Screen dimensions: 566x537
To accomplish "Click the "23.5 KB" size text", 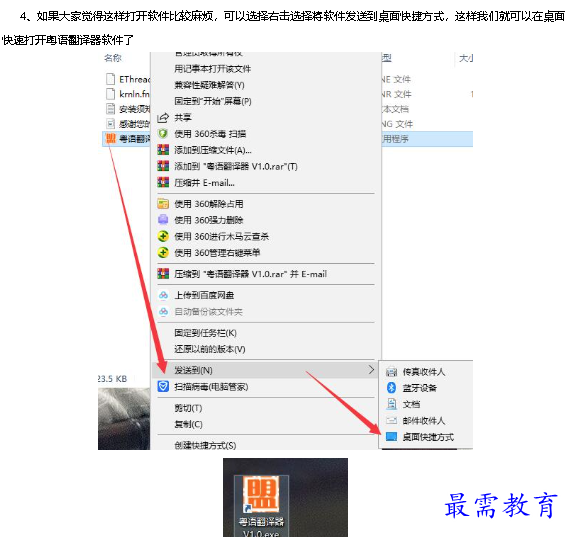I will [113, 379].
